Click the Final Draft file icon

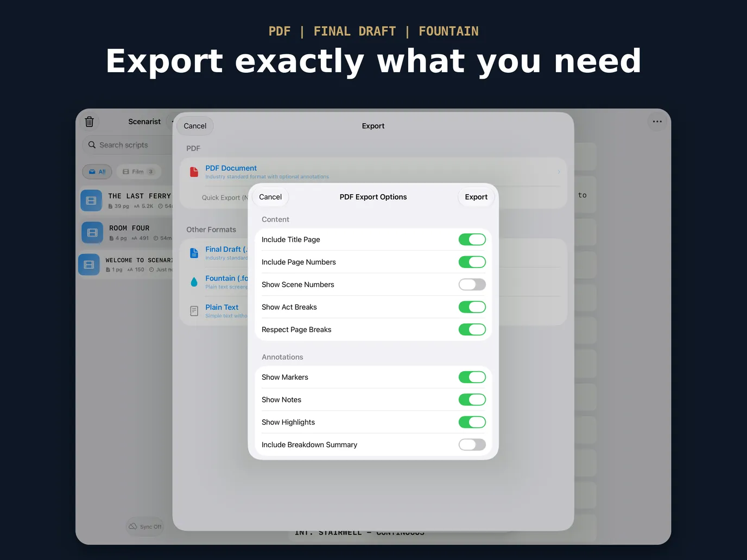[194, 253]
